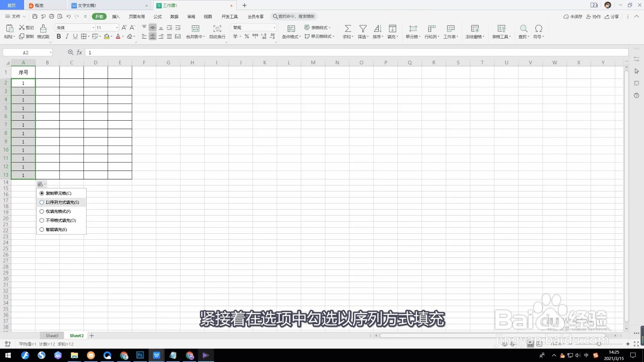Click the Paste (粘贴) icon
Screen dimensions: 644x362
click(x=9, y=28)
